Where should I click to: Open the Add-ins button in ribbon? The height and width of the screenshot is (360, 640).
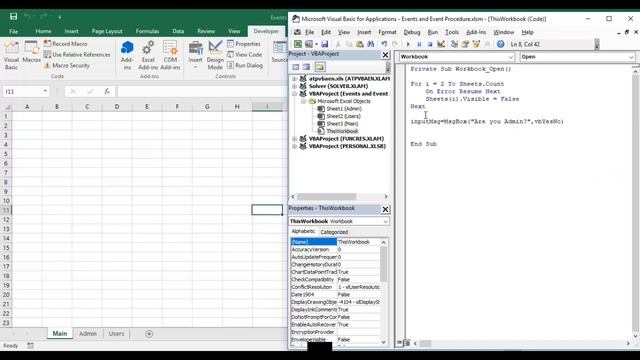[x=127, y=55]
